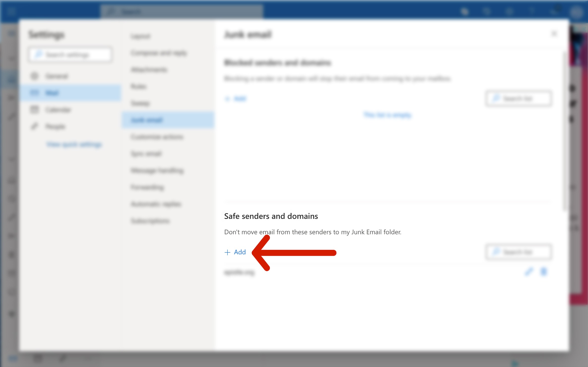588x367 pixels.
Task: Open General settings category
Action: point(57,76)
